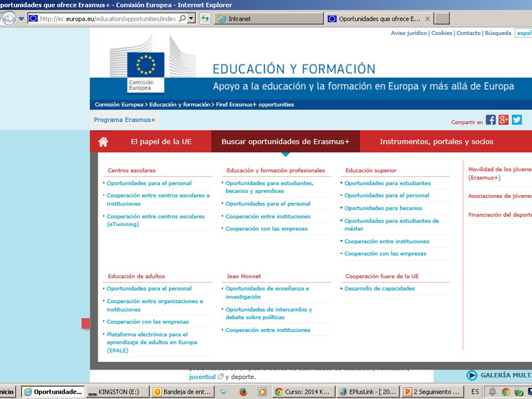The image size is (532, 399).
Task: Switch to EPlusLink taskbar window
Action: click(368, 392)
